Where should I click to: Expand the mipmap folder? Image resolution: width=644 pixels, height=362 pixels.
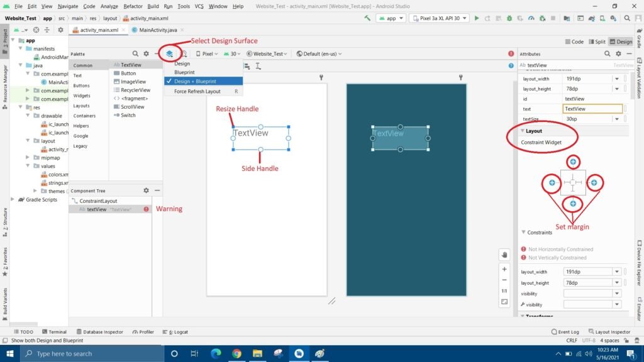[28, 158]
